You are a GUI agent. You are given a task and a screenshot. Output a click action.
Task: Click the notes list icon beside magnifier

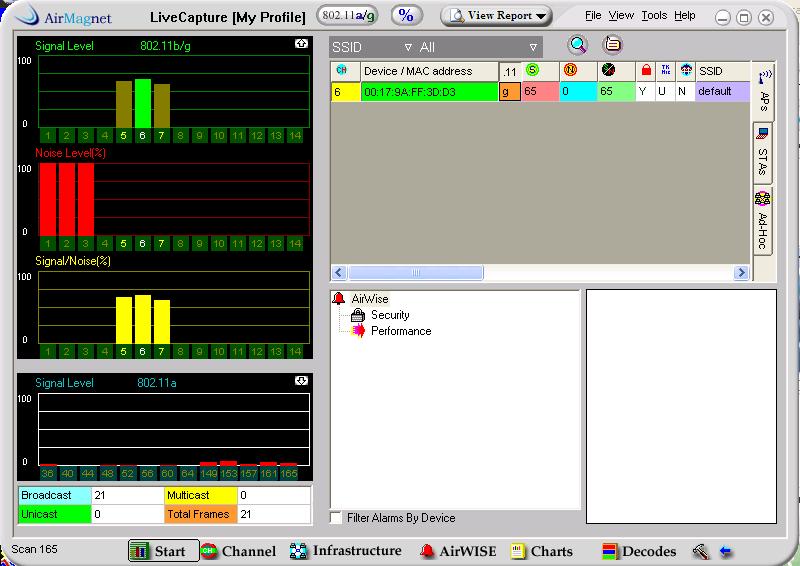click(x=612, y=44)
